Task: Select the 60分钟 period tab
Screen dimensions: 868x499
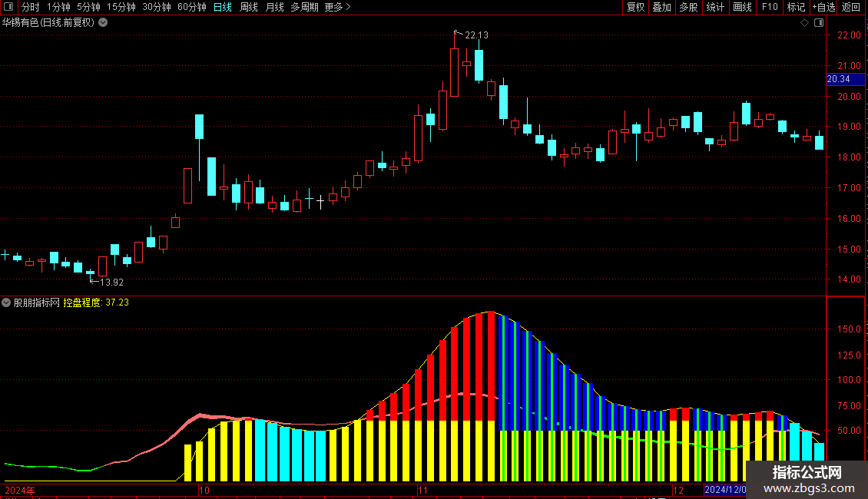Action: click(x=192, y=7)
